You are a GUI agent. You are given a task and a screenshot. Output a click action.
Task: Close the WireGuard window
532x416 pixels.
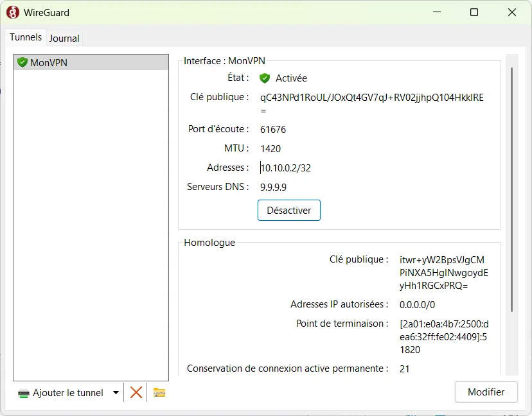pyautogui.click(x=512, y=13)
